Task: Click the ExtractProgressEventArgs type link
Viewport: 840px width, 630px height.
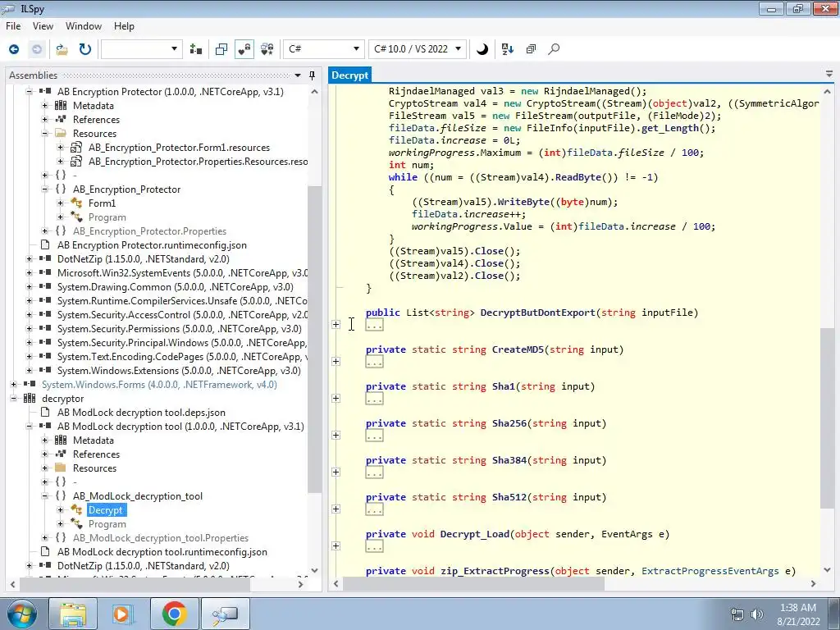Action: (710, 571)
